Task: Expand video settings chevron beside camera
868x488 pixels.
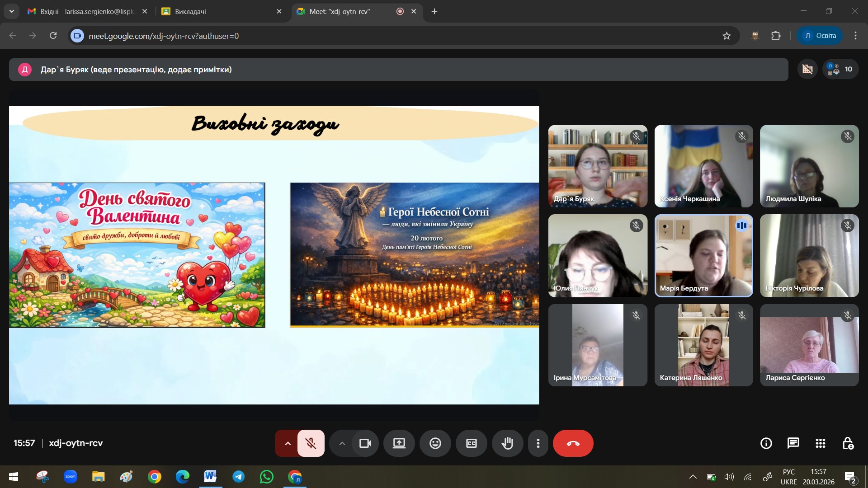Action: 342,443
